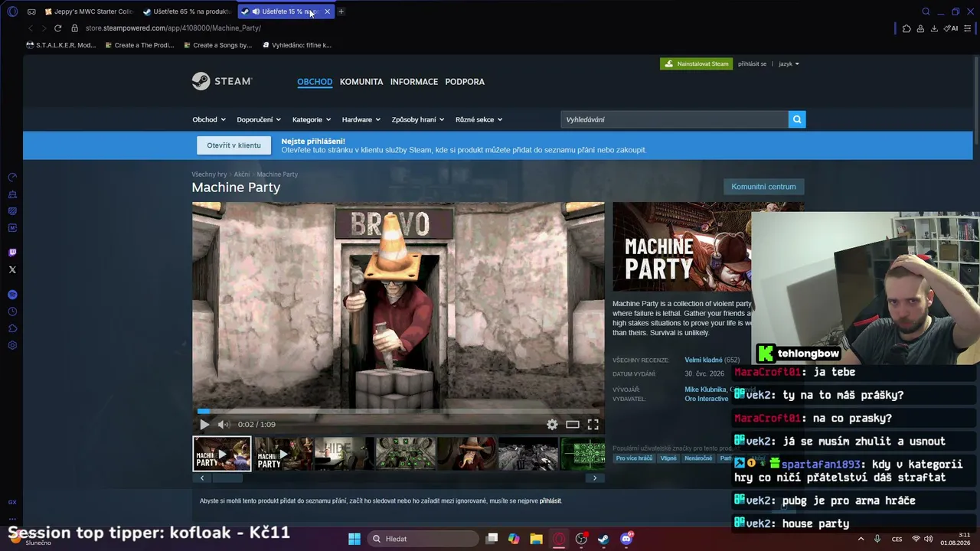Viewport: 980px width, 551px height.
Task: Open the PODPORA main menu
Action: click(x=465, y=82)
